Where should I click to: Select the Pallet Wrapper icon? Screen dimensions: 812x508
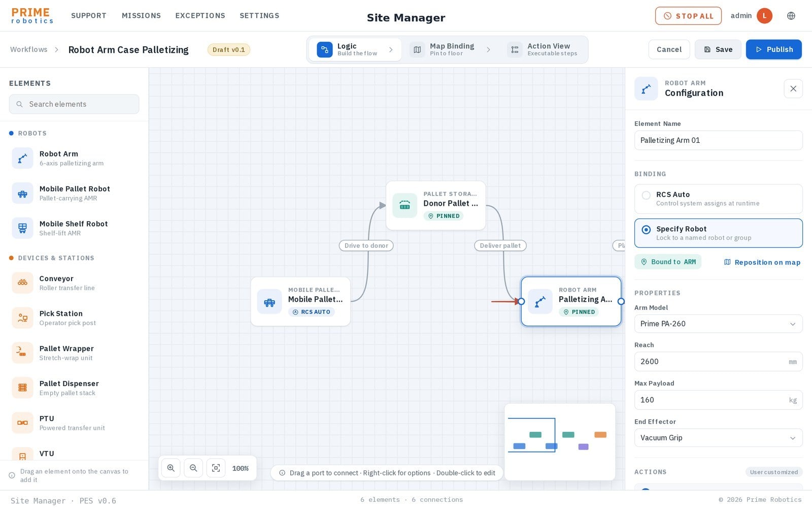[22, 353]
